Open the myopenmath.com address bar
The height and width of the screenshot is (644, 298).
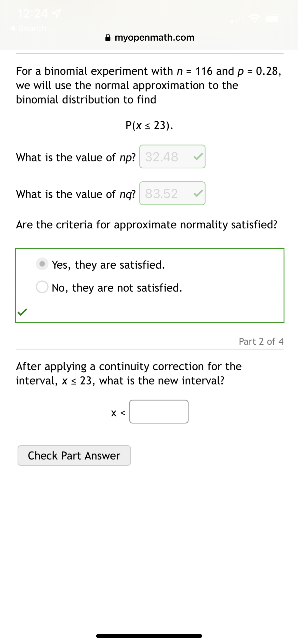[x=154, y=37]
